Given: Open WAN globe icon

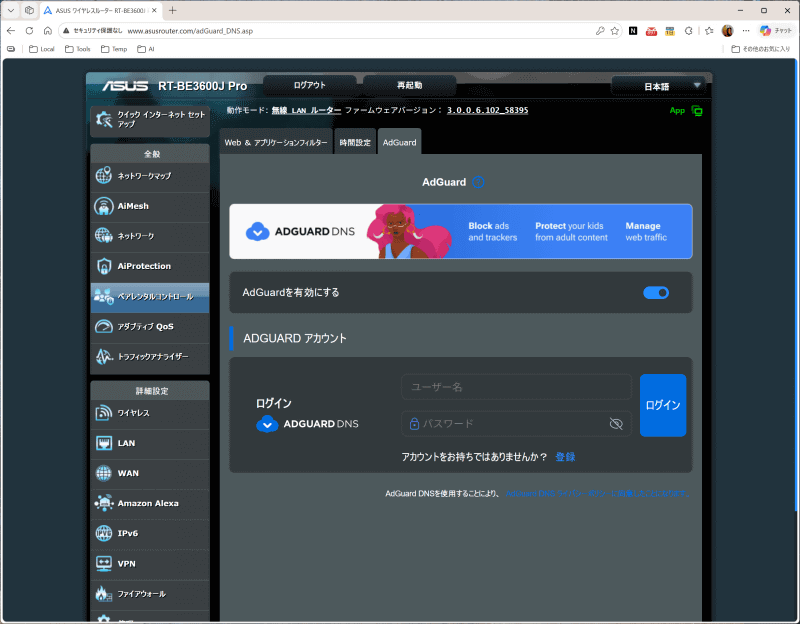Looking at the screenshot, I should (104, 473).
